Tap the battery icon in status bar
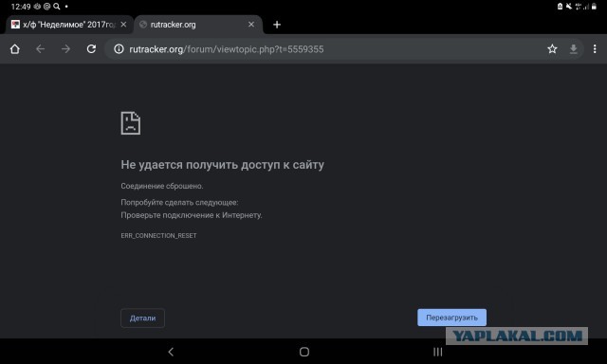Viewport: 607px width, 364px height. (x=594, y=7)
